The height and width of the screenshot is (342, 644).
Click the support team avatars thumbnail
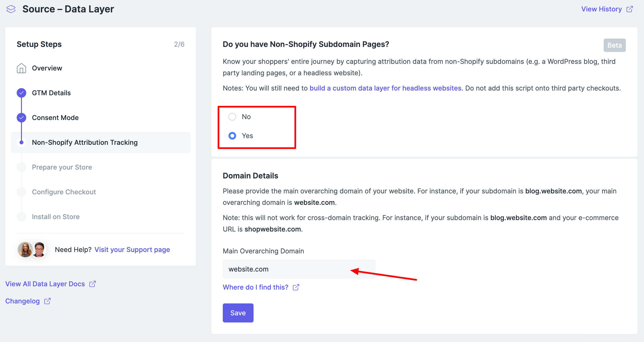(x=31, y=249)
